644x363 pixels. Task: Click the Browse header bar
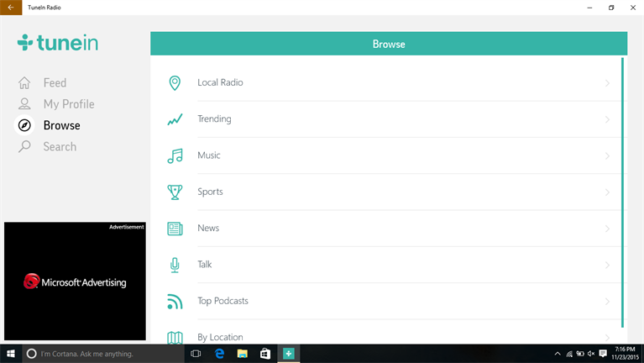[389, 44]
